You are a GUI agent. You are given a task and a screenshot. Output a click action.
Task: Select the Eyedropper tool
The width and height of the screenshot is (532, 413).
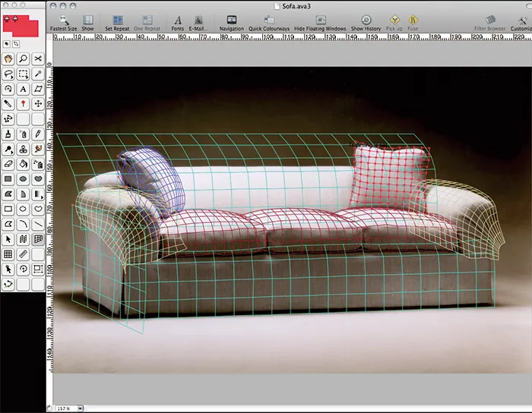click(8, 104)
